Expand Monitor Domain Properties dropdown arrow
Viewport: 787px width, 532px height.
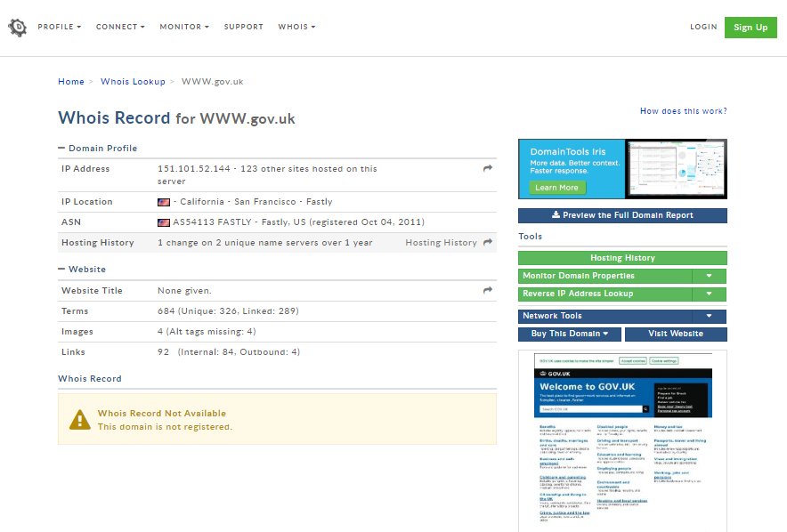tap(709, 276)
